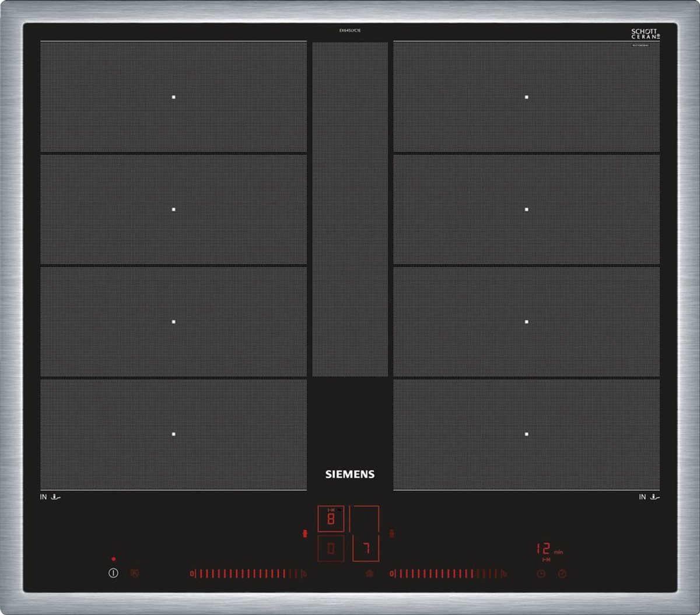Select the front-right zone showing 7
Screen dimensions: 700x615
pyautogui.click(x=365, y=549)
